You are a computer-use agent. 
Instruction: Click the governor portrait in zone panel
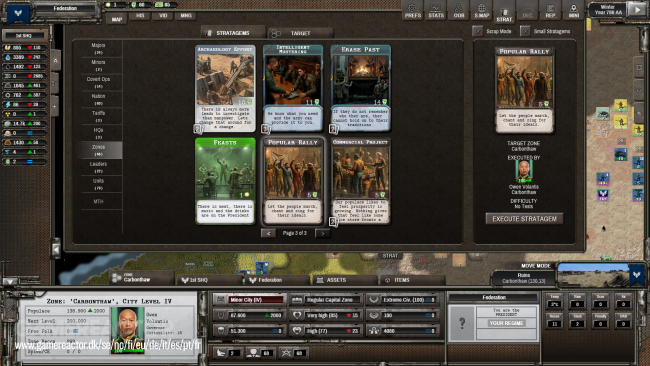(128, 330)
